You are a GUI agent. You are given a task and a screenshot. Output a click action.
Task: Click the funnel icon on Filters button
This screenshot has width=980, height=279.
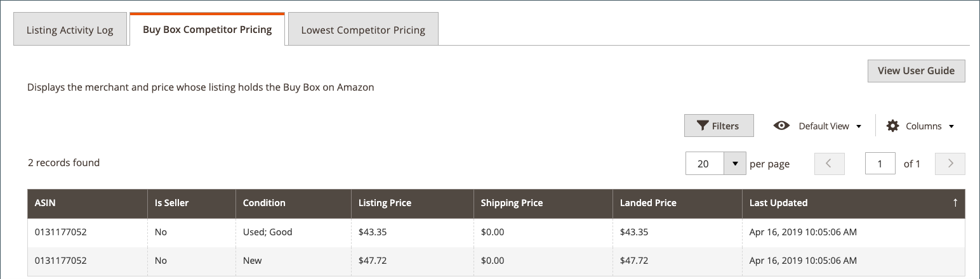coord(702,126)
